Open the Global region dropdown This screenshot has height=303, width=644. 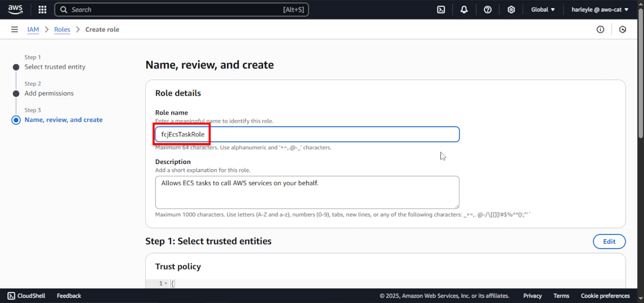pyautogui.click(x=543, y=10)
